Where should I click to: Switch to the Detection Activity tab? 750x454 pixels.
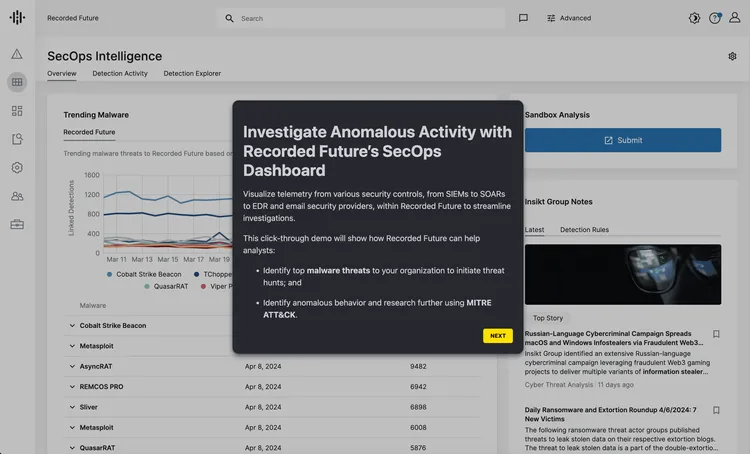click(120, 73)
